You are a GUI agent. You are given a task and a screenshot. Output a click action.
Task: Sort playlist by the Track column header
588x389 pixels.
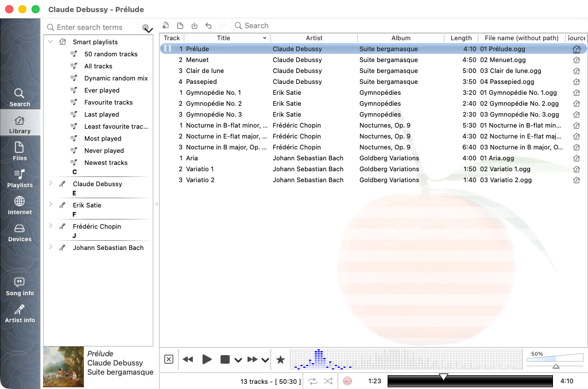(x=172, y=38)
